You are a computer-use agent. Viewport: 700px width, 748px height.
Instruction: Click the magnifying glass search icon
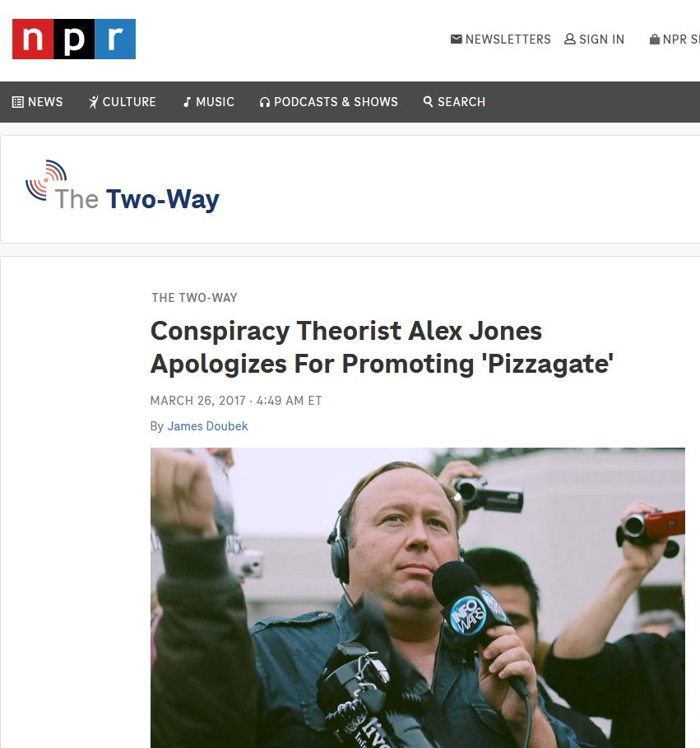click(x=429, y=101)
